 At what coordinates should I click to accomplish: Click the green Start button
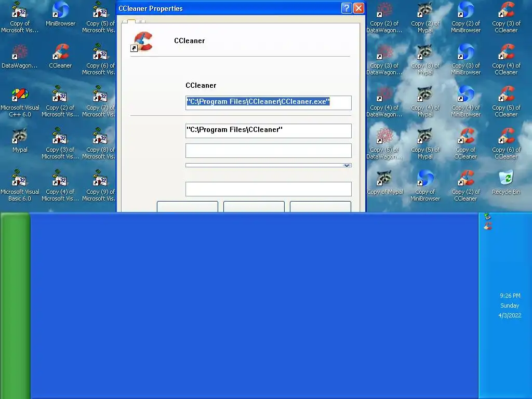(x=15, y=305)
